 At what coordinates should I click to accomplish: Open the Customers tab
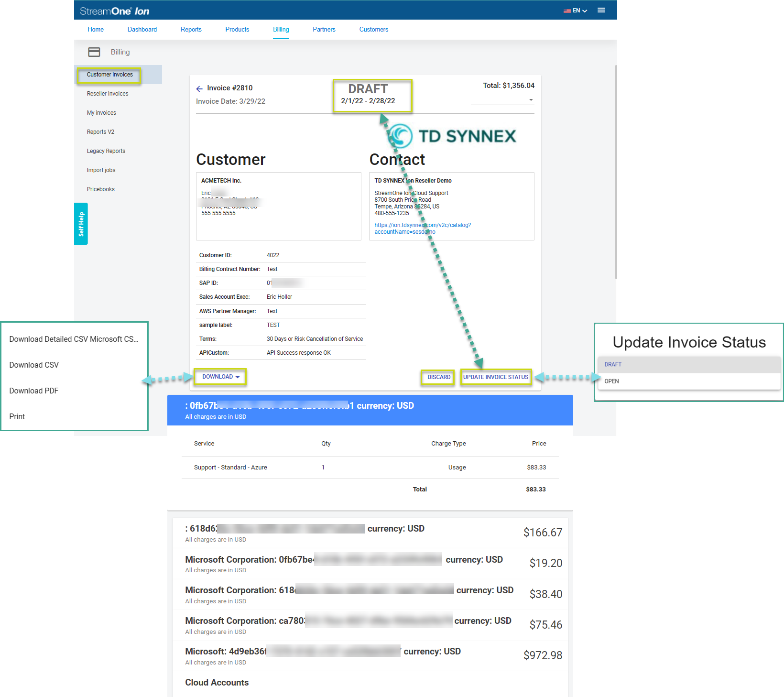tap(374, 30)
